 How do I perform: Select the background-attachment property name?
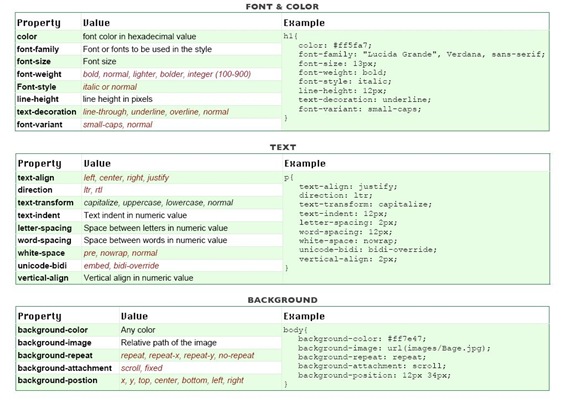pyautogui.click(x=65, y=368)
